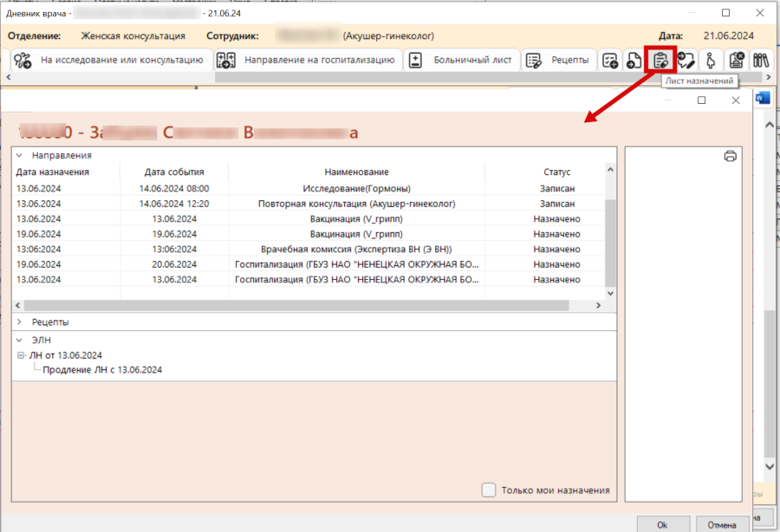Click the toolbar horizontal scrollbar thumb
Viewport: 780px width, 532px height.
(x=488, y=78)
